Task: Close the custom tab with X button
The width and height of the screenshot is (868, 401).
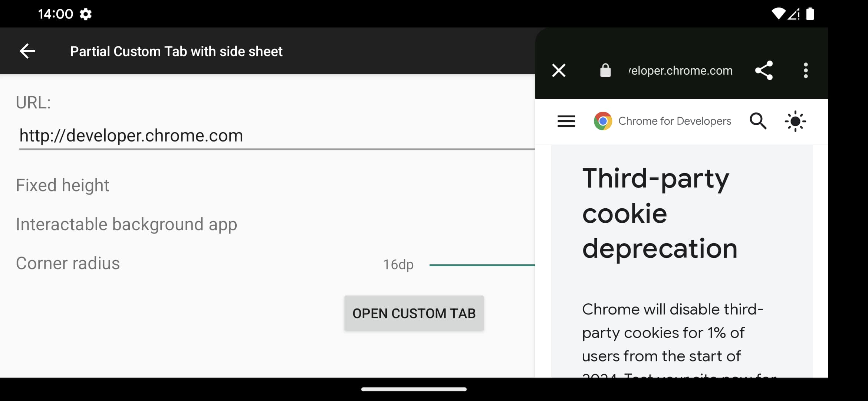Action: pos(559,70)
